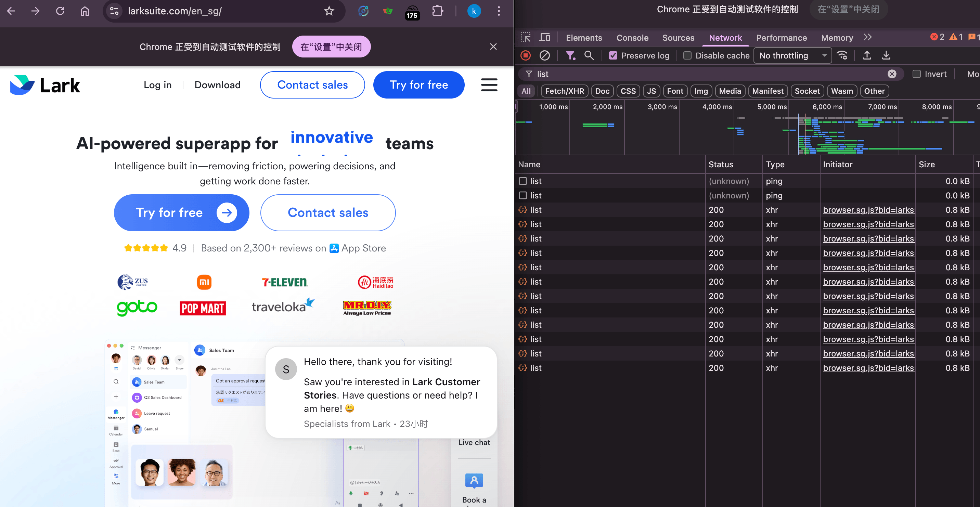This screenshot has height=507, width=980.
Task: Select the All filter type
Action: click(526, 91)
